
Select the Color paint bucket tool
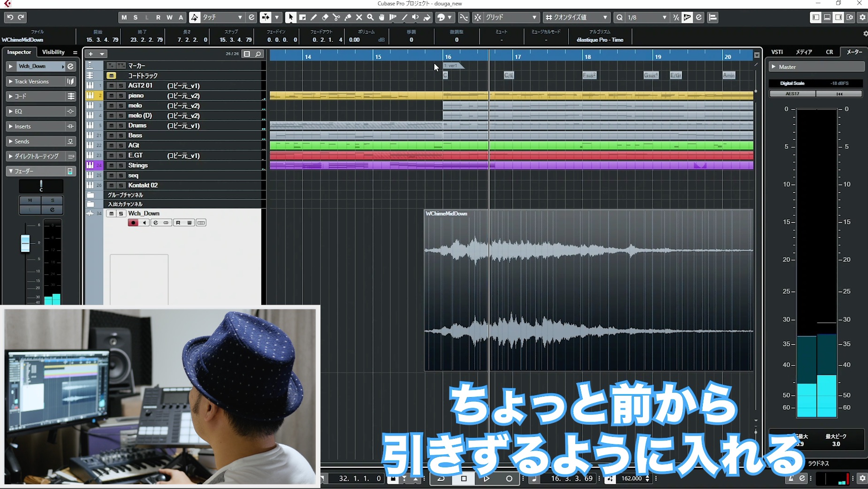pos(426,17)
